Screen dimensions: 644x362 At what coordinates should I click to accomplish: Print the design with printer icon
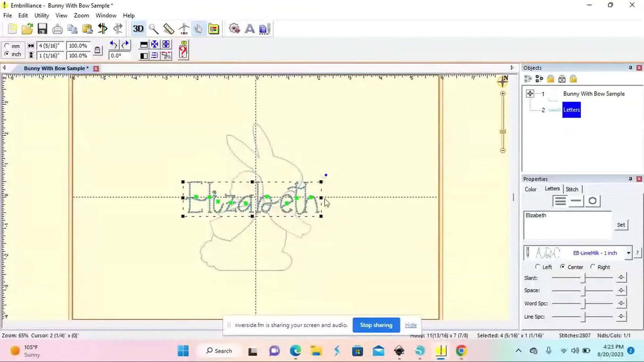pos(57,29)
